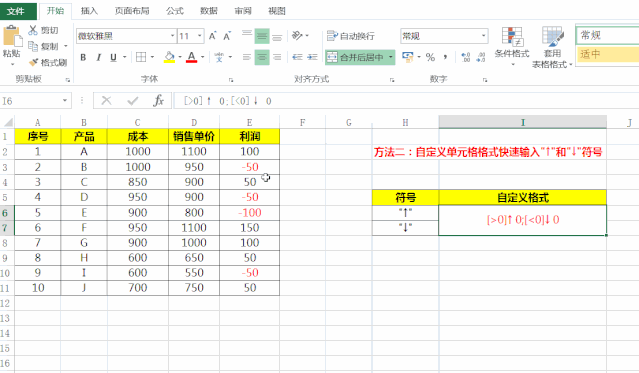
Task: Open the cell borders icon
Action: coord(141,57)
